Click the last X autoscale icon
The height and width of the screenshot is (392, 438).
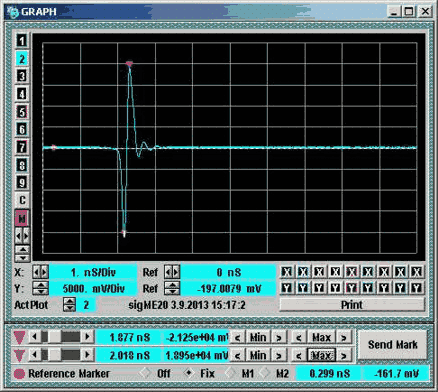click(417, 272)
